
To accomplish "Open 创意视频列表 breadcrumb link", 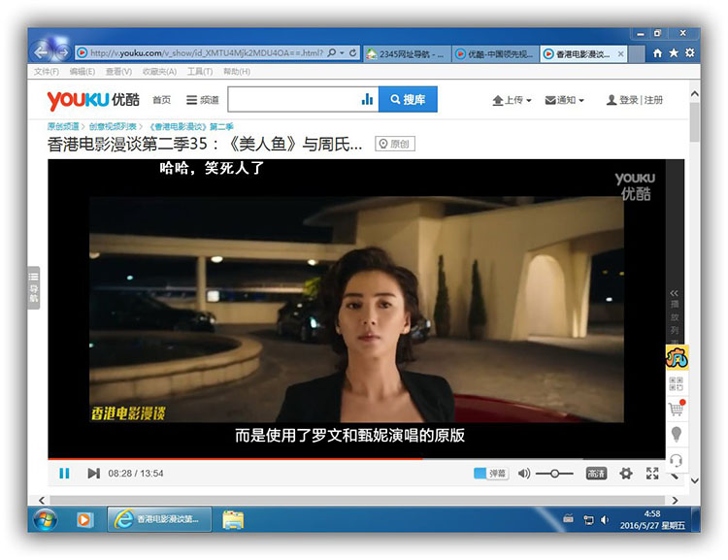I will [113, 126].
